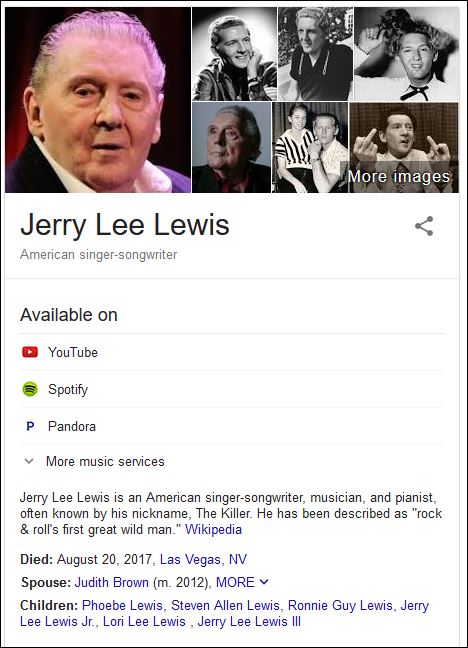This screenshot has height=648, width=468.
Task: Click the share icon beside the name
Action: (x=424, y=226)
